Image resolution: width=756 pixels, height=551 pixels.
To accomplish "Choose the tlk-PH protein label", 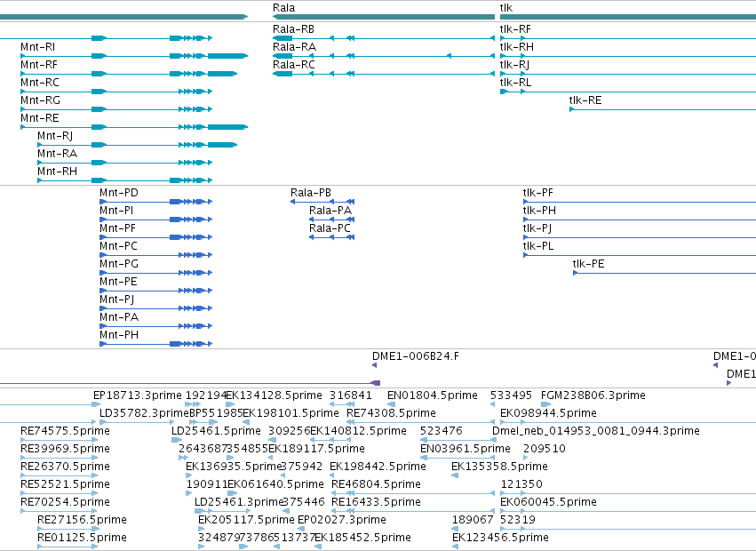I will [539, 212].
